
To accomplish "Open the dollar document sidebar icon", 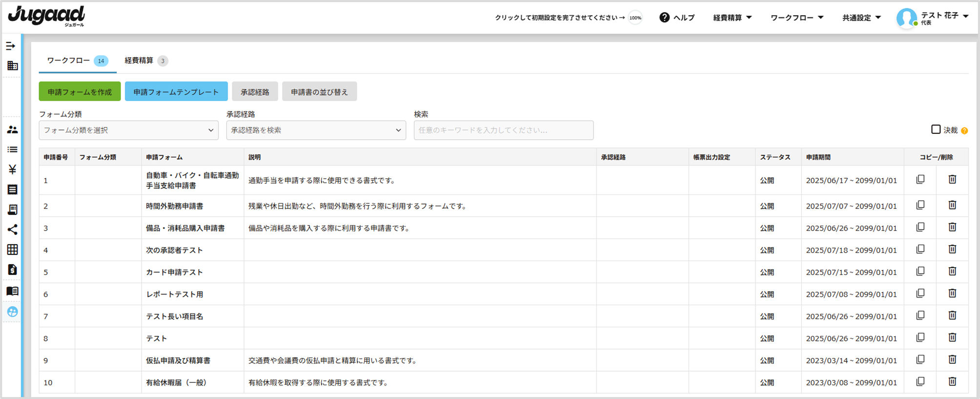I will click(13, 270).
